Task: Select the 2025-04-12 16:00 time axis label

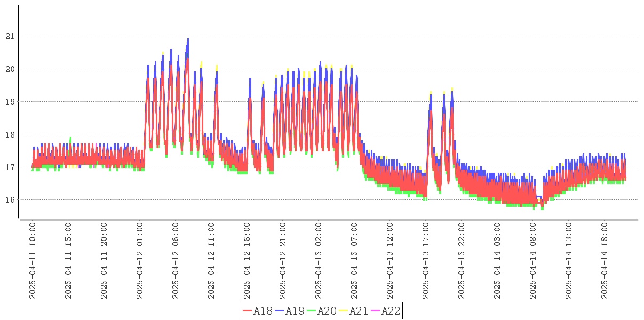Action: click(247, 261)
